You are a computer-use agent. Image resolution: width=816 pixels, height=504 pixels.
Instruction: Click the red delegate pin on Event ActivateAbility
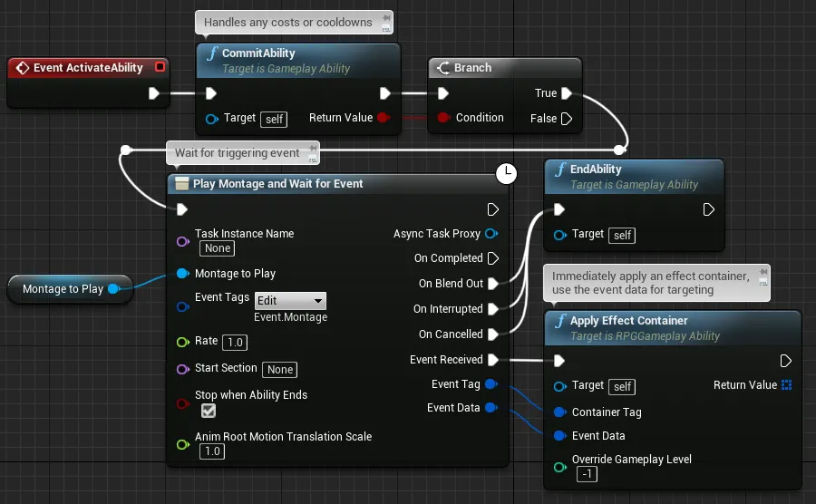pos(160,67)
